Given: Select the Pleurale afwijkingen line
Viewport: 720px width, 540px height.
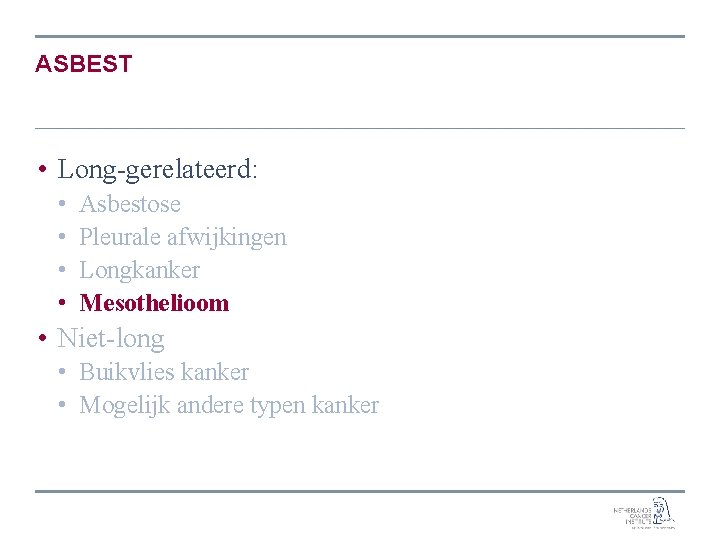Looking at the screenshot, I should pyautogui.click(x=183, y=238).
